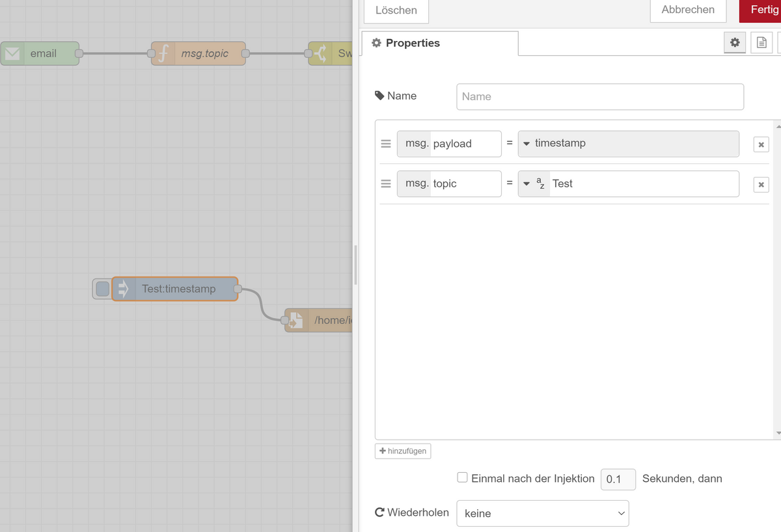Remove the msg.payload property row
Screen dimensions: 781x532
click(761, 144)
